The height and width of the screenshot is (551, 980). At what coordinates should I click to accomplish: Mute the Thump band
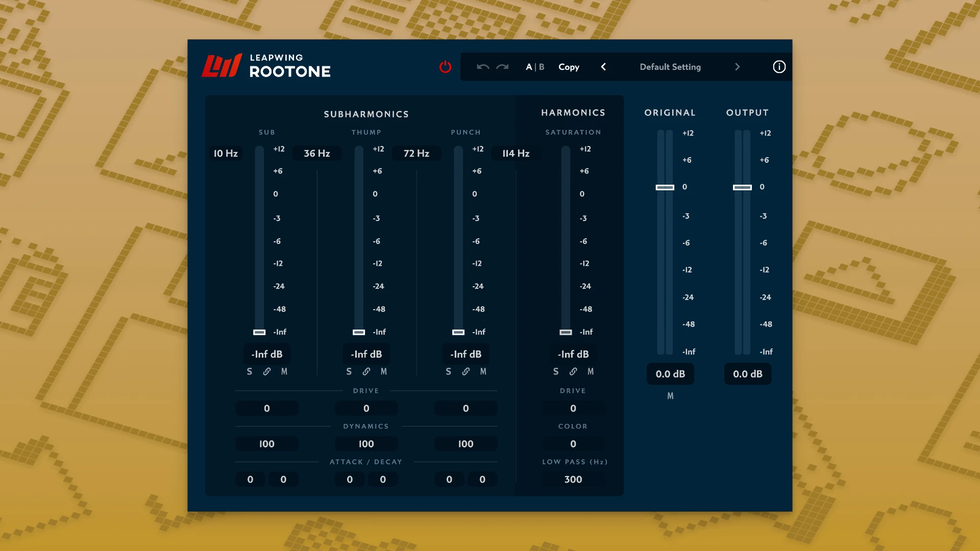[384, 371]
